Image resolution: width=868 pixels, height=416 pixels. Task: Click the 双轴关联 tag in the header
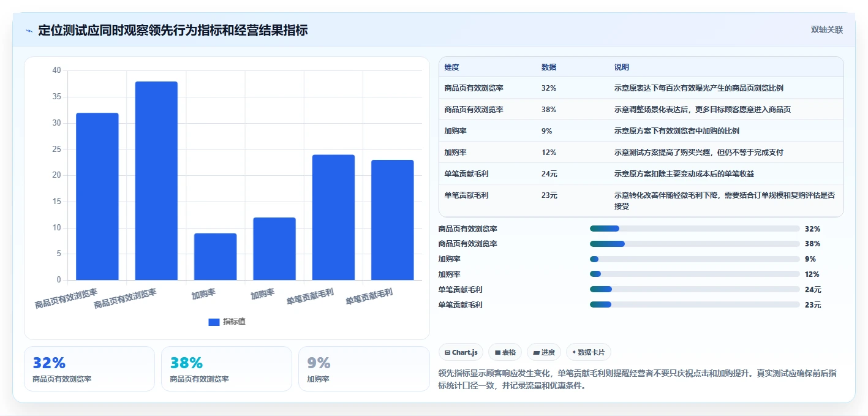(x=827, y=30)
